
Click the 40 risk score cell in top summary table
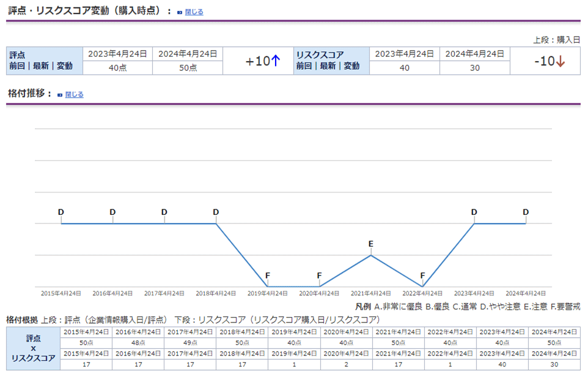click(404, 68)
